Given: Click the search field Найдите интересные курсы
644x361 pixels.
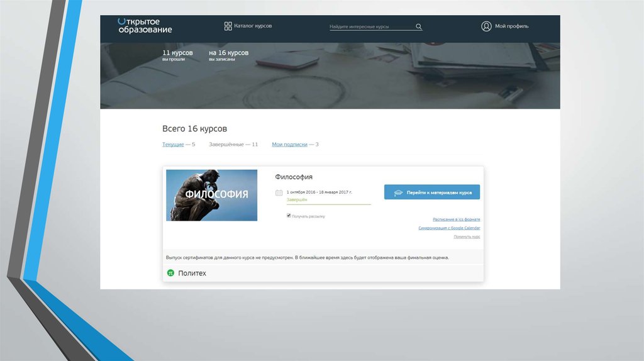Looking at the screenshot, I should click(x=371, y=27).
